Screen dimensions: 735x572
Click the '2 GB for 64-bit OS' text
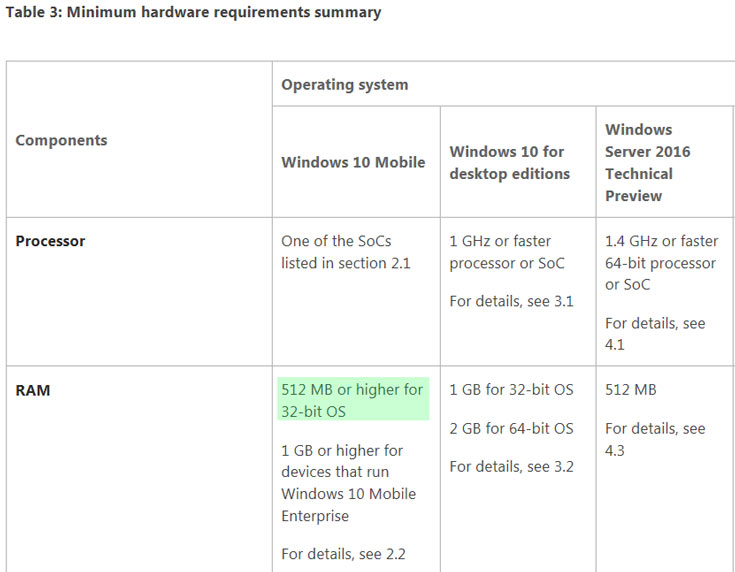coord(511,428)
